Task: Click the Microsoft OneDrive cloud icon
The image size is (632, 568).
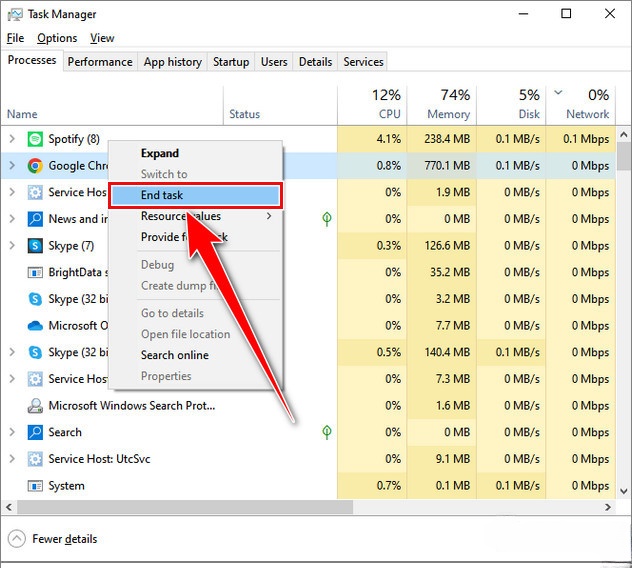Action: tap(35, 326)
